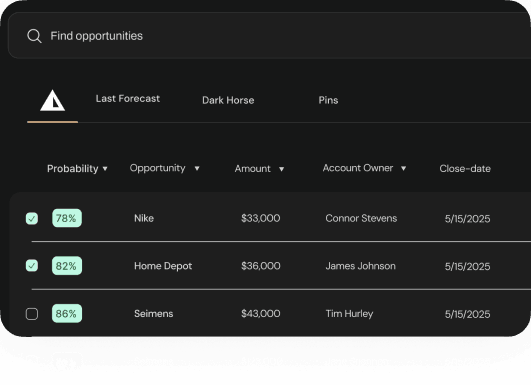The width and height of the screenshot is (531, 385).
Task: Open the Home Depot opportunity
Action: [163, 266]
